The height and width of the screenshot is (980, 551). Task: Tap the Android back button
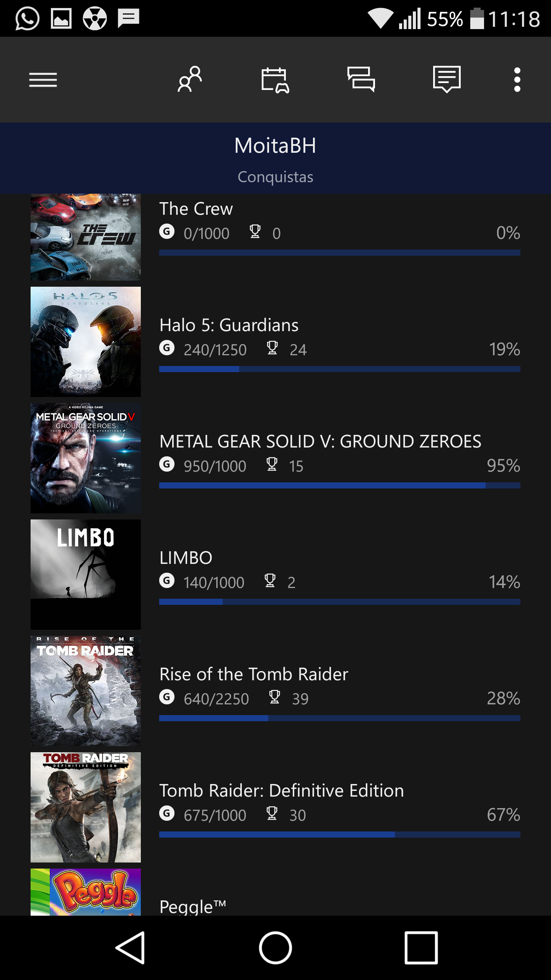point(130,947)
